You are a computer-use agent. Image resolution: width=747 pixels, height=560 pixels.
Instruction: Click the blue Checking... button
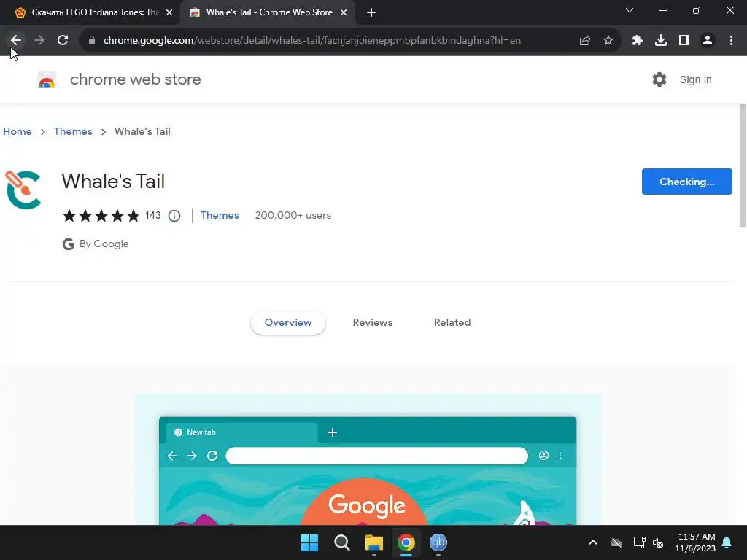tap(687, 182)
